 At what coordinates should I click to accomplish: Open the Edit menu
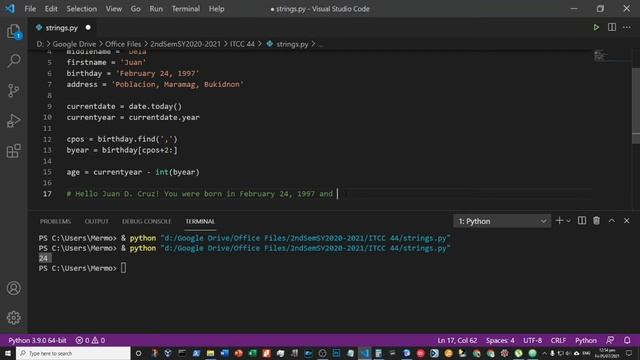(51, 9)
